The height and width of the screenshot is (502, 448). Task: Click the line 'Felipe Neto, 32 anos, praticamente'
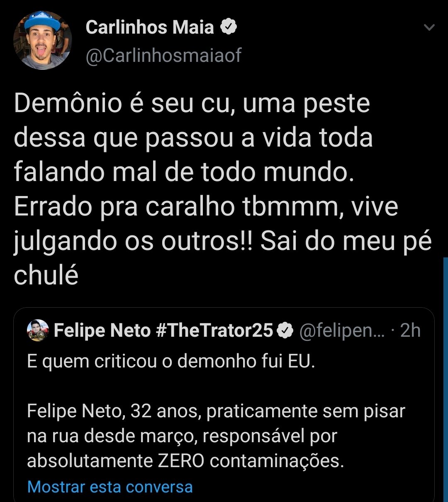(x=216, y=411)
